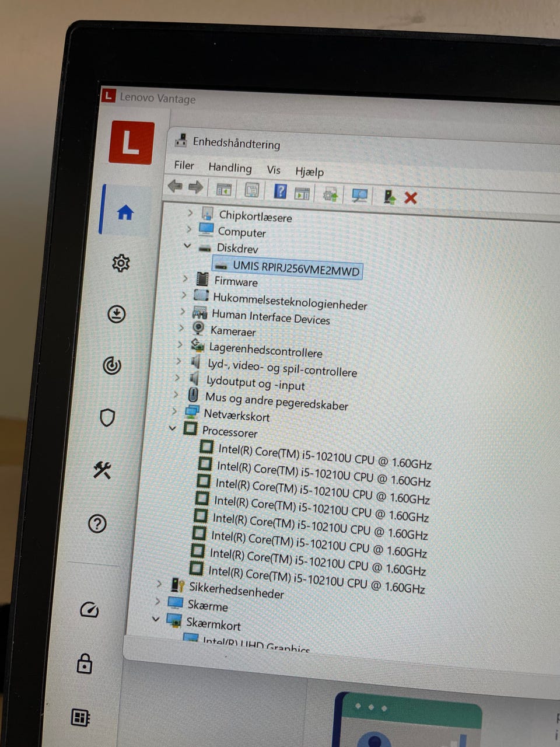Click the question mark help icon in Vantage sidebar

coord(97,523)
